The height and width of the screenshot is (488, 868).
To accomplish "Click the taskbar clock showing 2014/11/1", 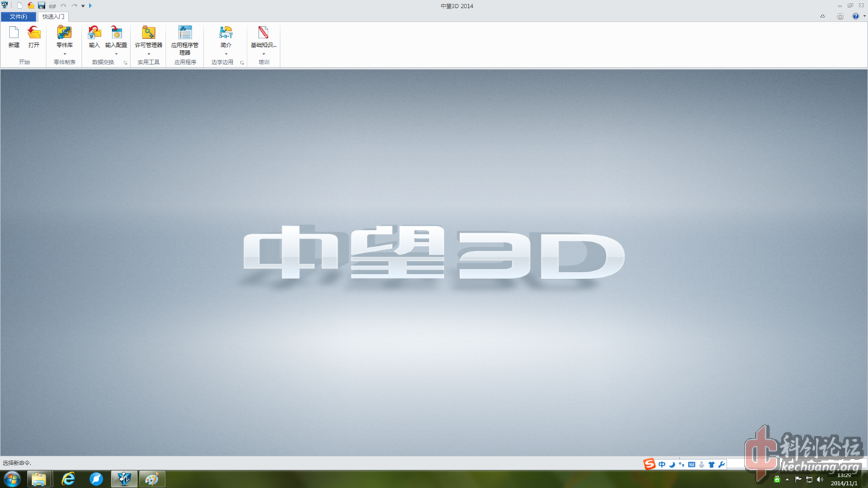I will pyautogui.click(x=843, y=479).
